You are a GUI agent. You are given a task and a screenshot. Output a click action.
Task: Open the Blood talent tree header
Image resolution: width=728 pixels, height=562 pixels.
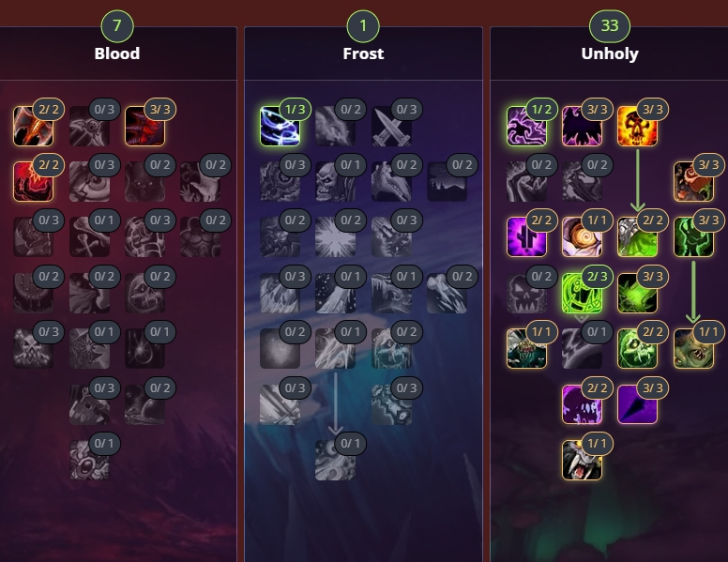117,53
